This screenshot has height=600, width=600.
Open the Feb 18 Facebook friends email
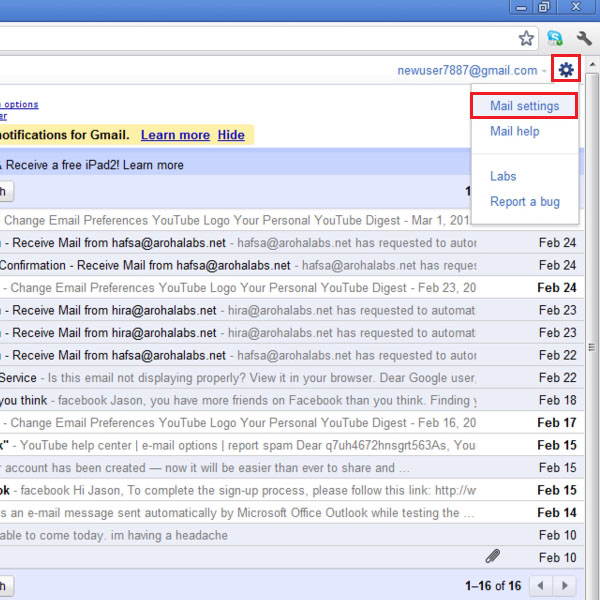click(292, 400)
